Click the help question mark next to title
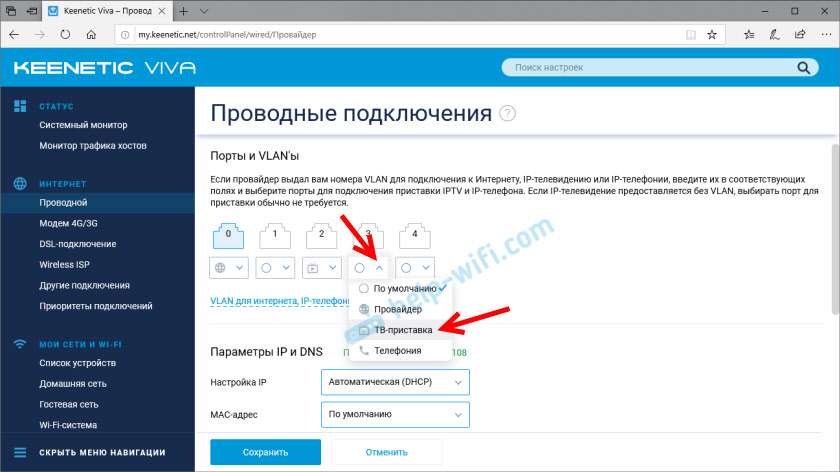The image size is (840, 472). tap(507, 114)
